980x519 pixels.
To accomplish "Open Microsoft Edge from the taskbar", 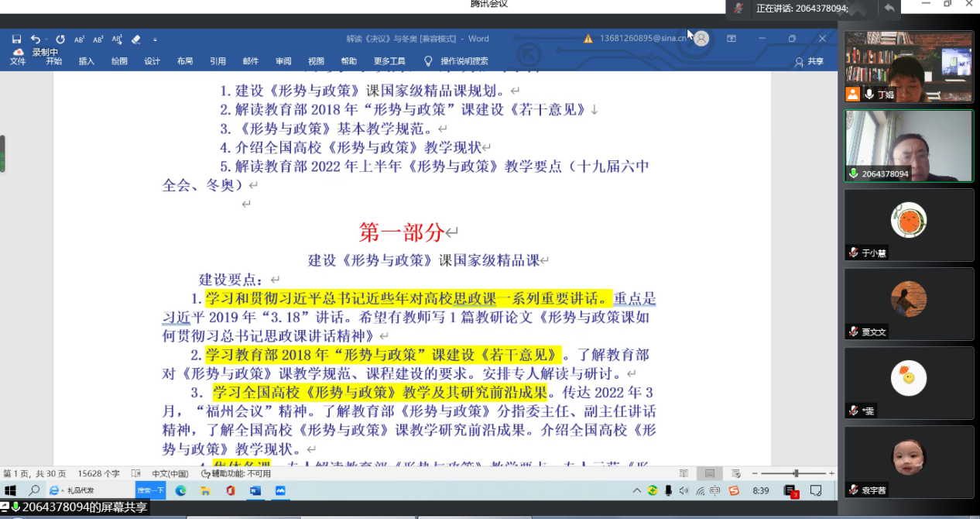I will click(x=181, y=490).
